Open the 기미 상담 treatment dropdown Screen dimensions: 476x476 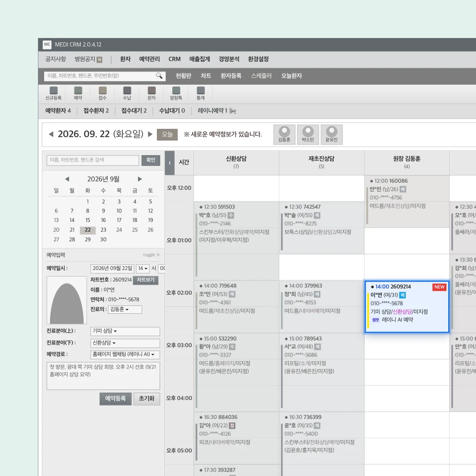pyautogui.click(x=125, y=331)
